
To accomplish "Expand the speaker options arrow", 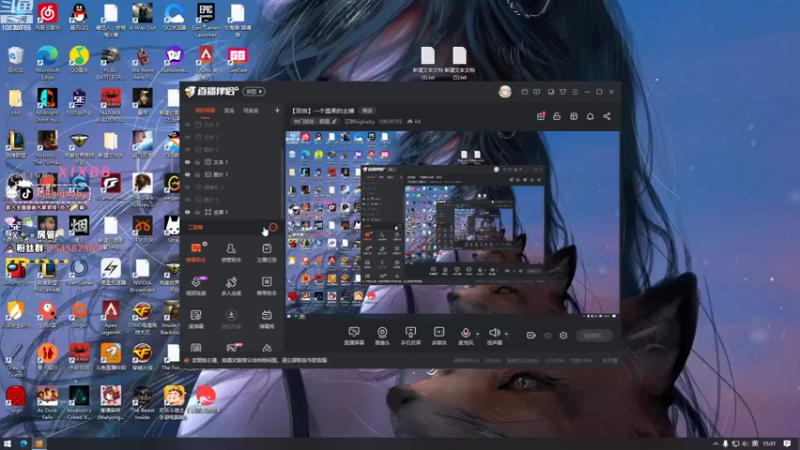I will coord(506,334).
